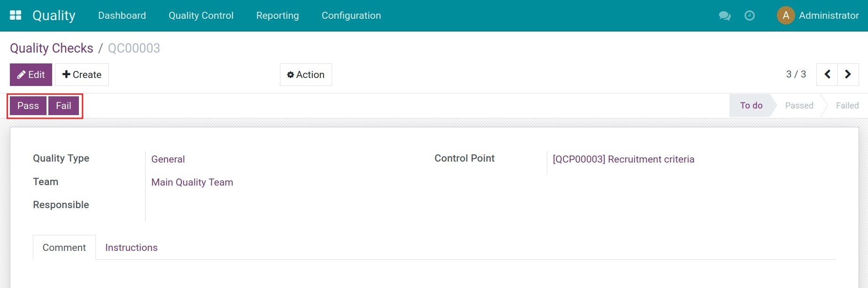Open the conversations chat icon
The image size is (868, 288).
coord(724,16)
